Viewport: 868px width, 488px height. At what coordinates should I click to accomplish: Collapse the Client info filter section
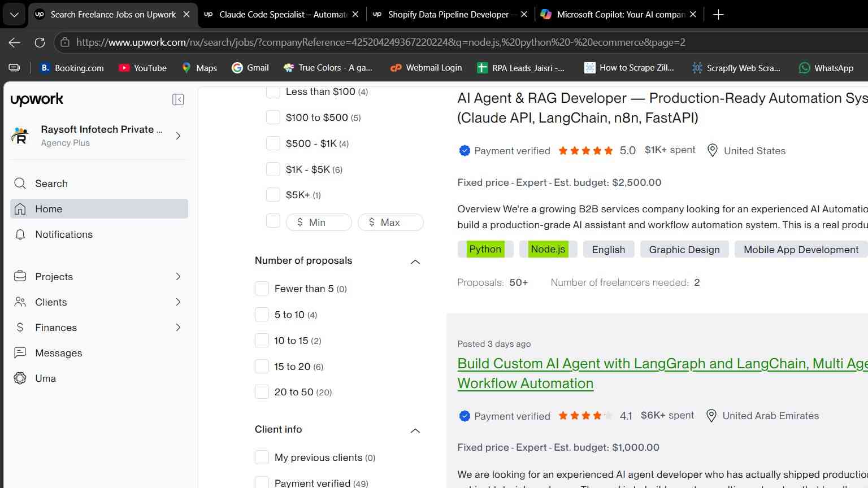pyautogui.click(x=415, y=430)
